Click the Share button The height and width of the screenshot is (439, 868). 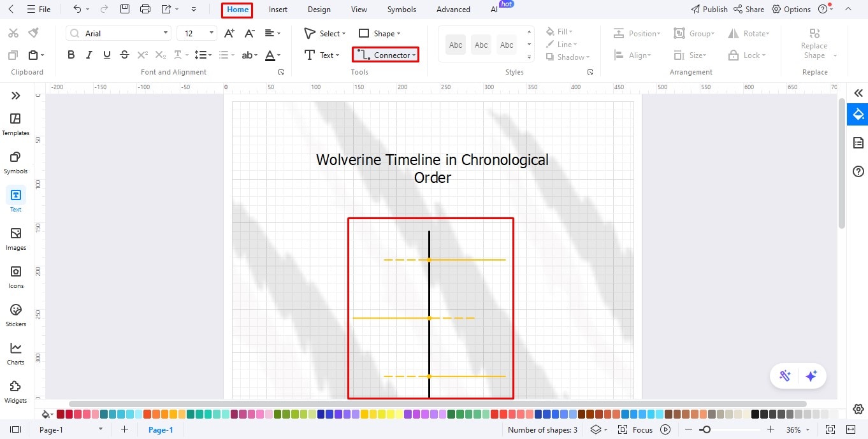[749, 9]
